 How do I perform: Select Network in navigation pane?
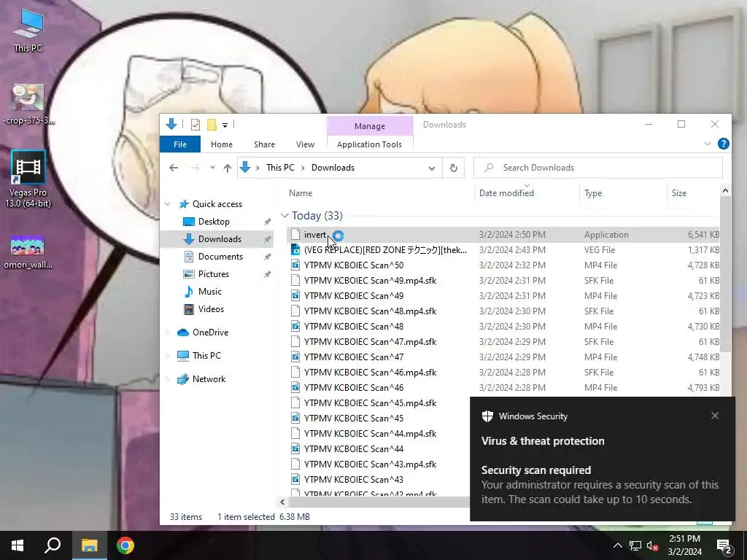tap(209, 379)
